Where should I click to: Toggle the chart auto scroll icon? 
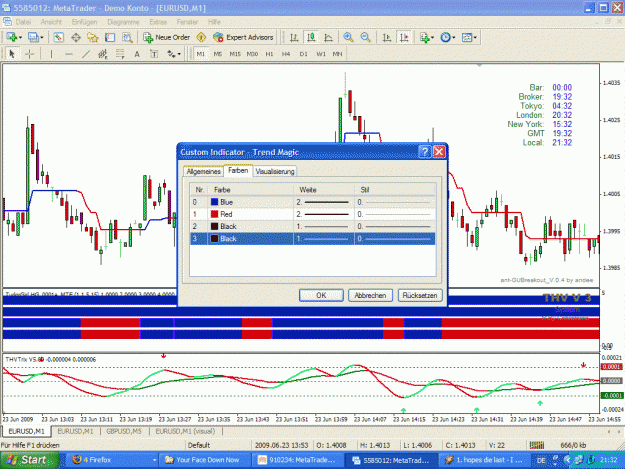point(387,37)
